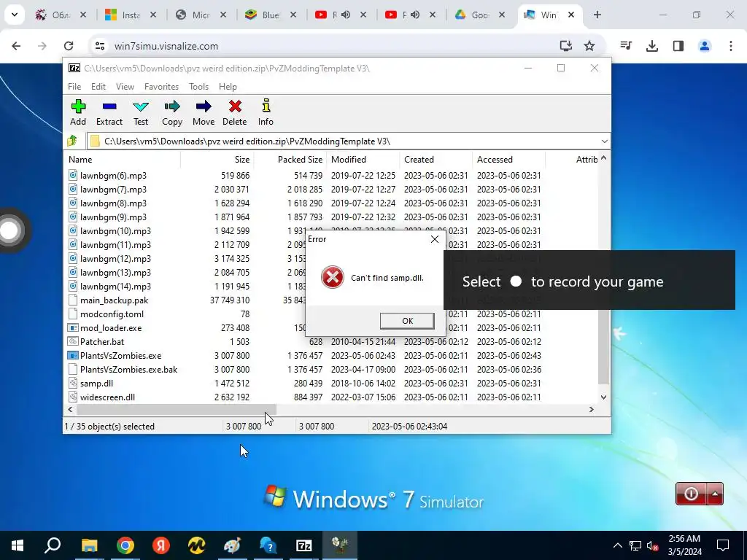The image size is (747, 560).
Task: Click the vertical scrollbar down arrow
Action: tap(603, 397)
